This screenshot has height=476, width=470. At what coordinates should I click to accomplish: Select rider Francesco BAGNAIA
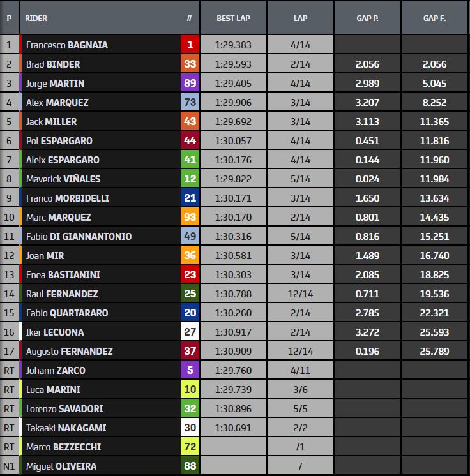[67, 45]
